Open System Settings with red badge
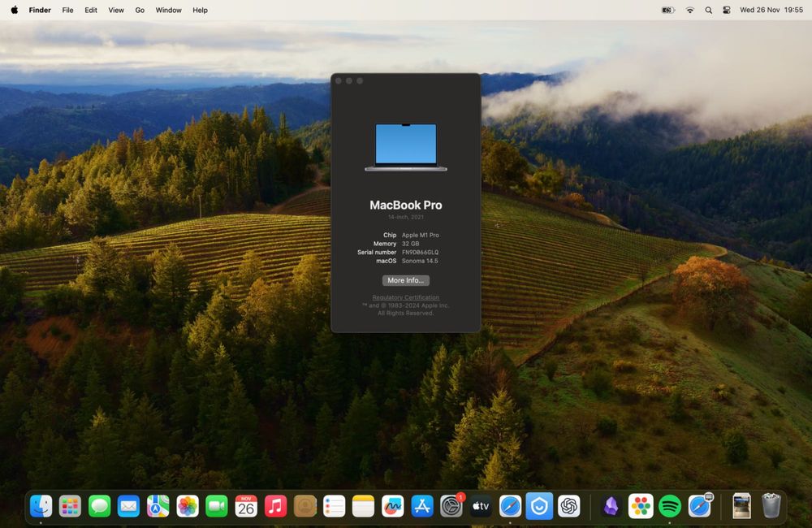The height and width of the screenshot is (528, 812). (x=451, y=506)
